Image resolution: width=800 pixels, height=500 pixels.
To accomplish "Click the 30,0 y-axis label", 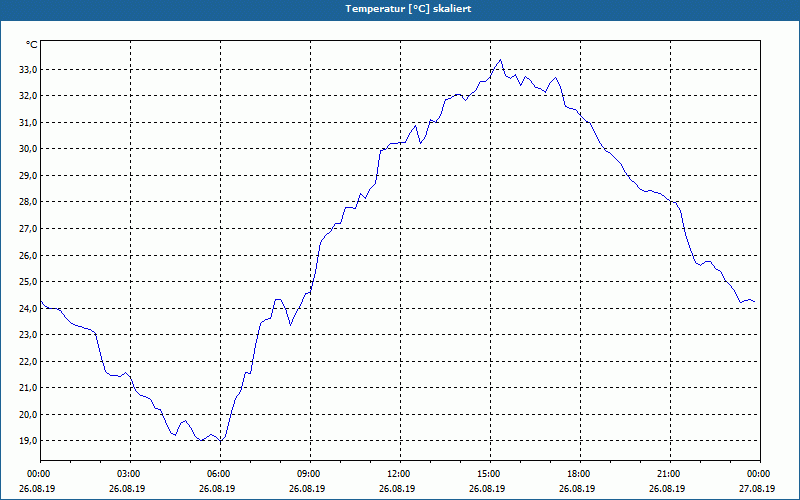I will click(x=28, y=149).
